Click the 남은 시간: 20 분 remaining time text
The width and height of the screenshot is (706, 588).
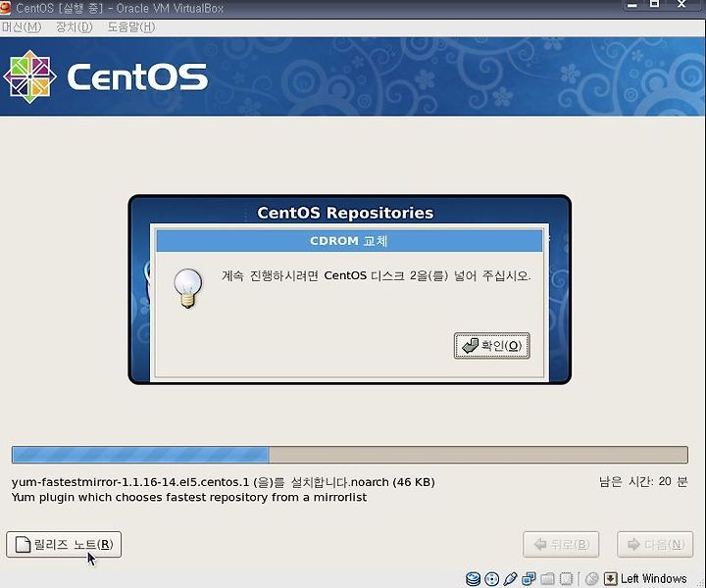[643, 482]
